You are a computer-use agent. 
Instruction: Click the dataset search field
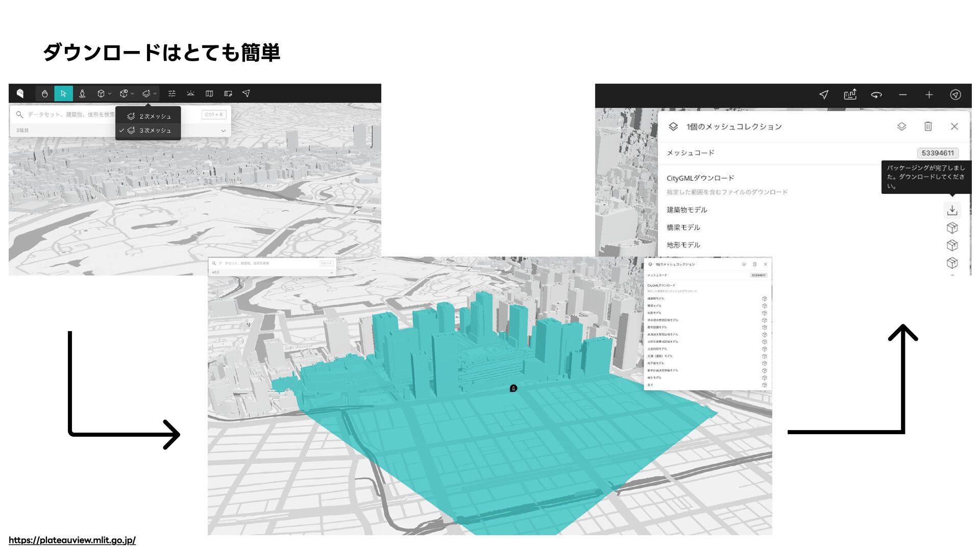[x=66, y=115]
